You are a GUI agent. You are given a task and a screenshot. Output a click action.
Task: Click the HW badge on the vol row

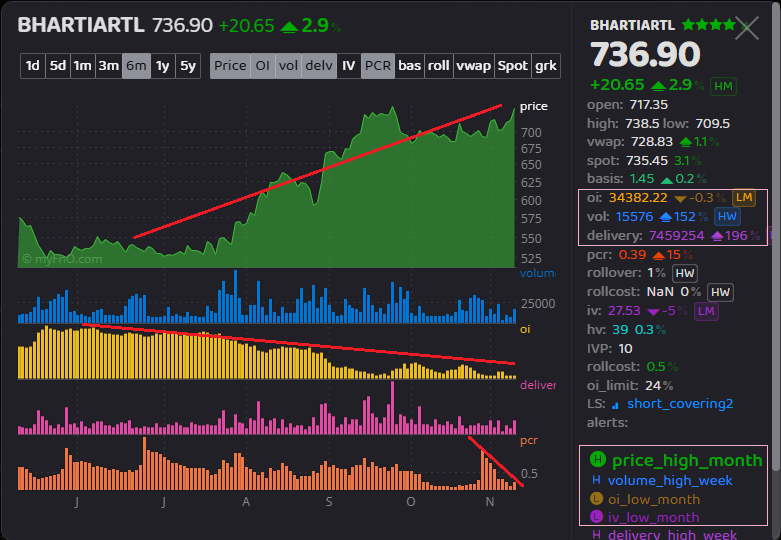click(727, 216)
